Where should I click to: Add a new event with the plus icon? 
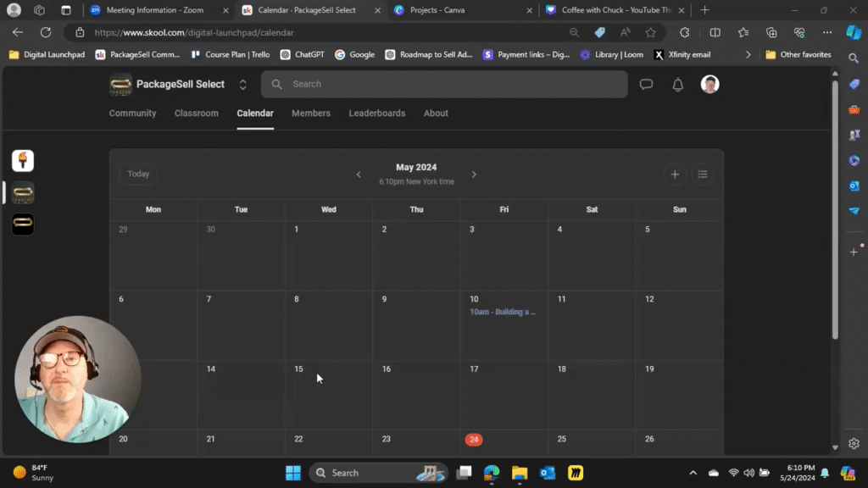(675, 174)
